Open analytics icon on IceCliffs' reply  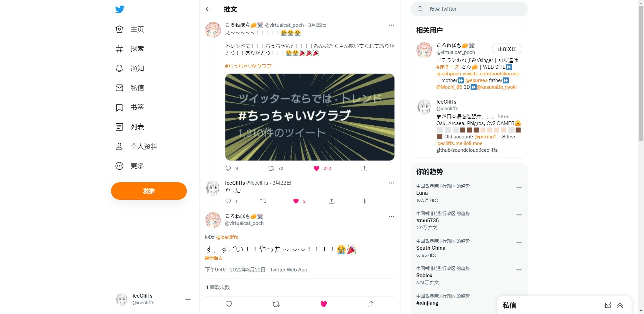364,201
